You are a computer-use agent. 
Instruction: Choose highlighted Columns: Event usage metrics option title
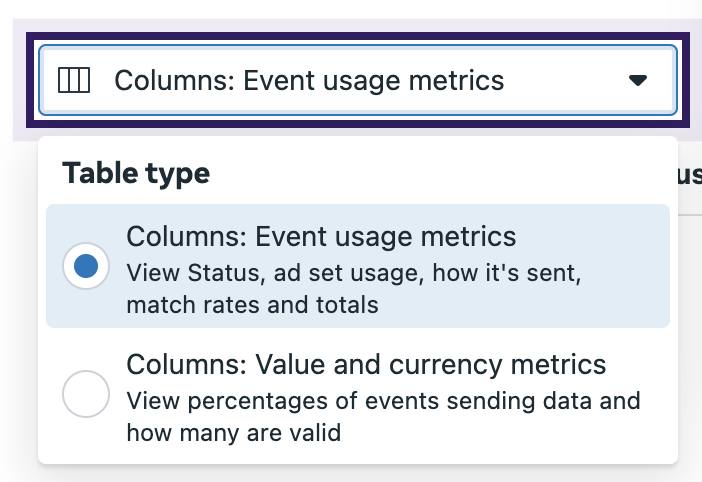click(x=321, y=236)
